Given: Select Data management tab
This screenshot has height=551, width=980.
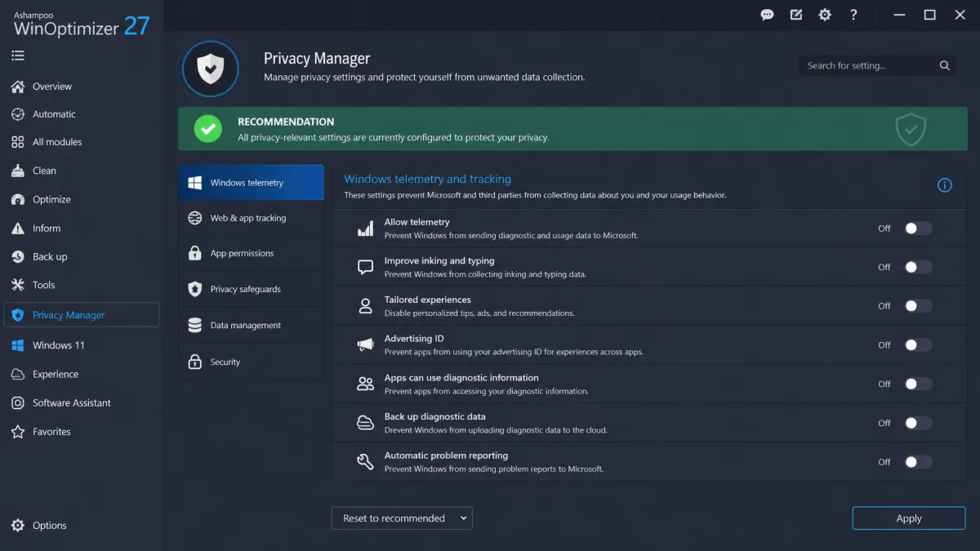Looking at the screenshot, I should coord(252,325).
